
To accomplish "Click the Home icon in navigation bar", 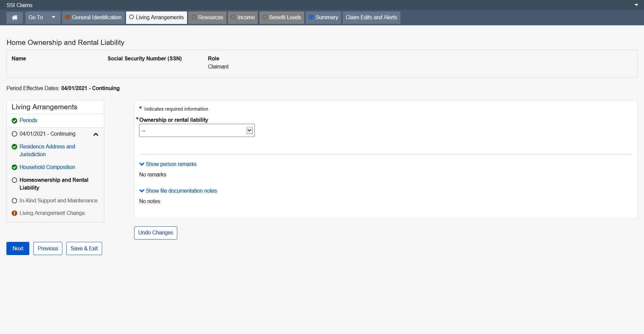I will pos(14,18).
